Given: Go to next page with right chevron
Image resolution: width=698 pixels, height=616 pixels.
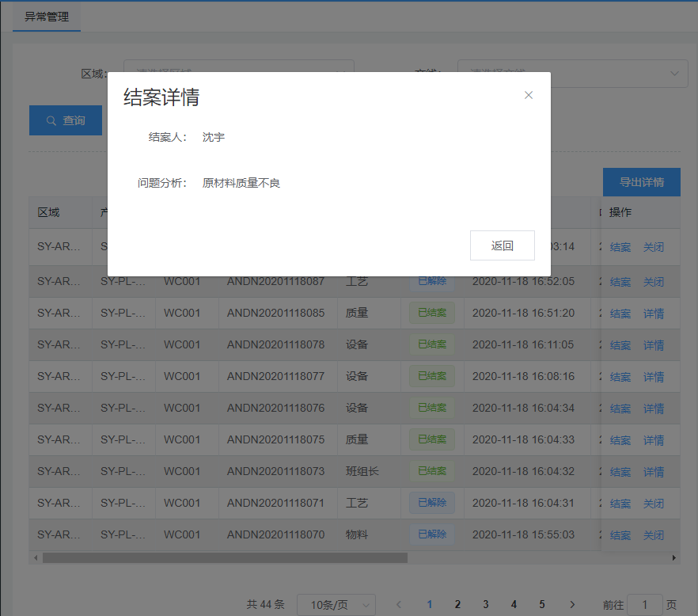Looking at the screenshot, I should [571, 604].
